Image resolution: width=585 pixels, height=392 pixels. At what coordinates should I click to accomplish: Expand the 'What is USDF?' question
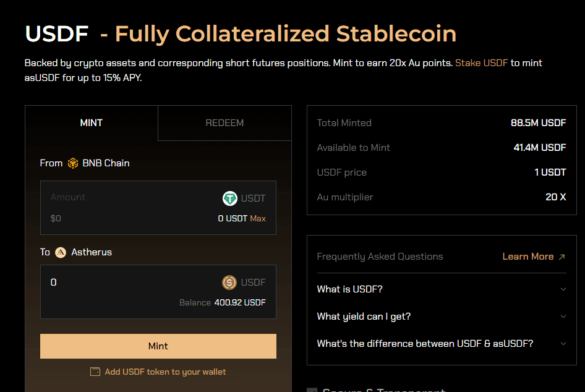(563, 289)
